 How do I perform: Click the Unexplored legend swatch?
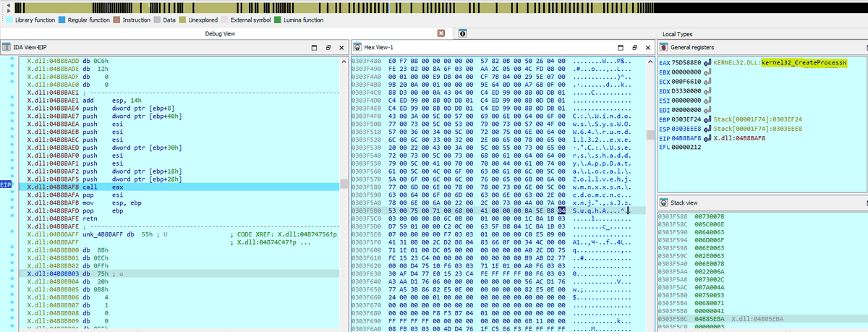tap(182, 20)
